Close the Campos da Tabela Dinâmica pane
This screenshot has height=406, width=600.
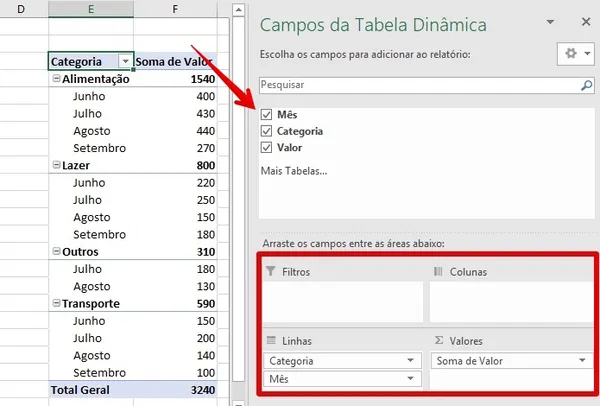click(x=586, y=22)
